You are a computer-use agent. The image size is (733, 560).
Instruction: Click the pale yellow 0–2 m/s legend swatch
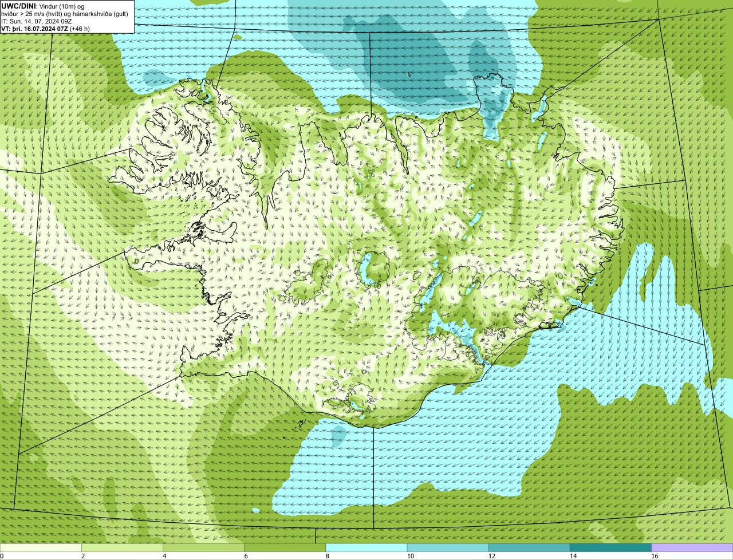point(41,547)
